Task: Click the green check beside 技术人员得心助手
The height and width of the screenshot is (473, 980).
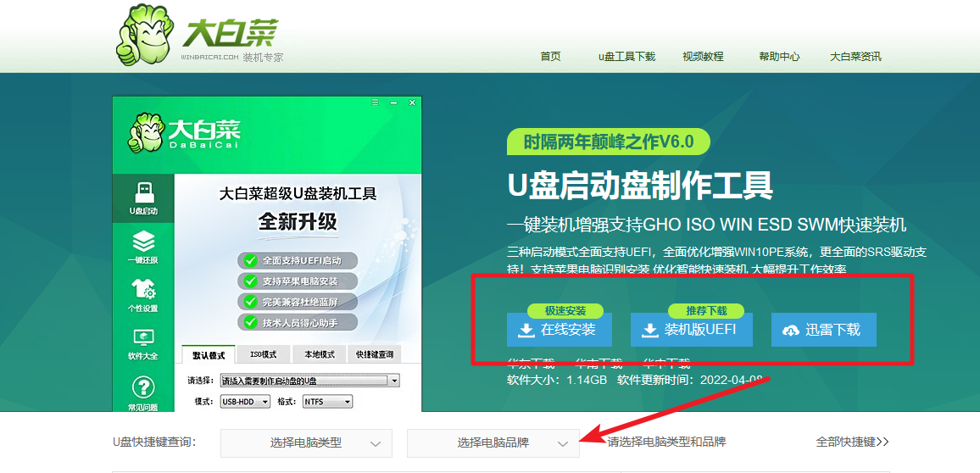Action: pos(251,322)
